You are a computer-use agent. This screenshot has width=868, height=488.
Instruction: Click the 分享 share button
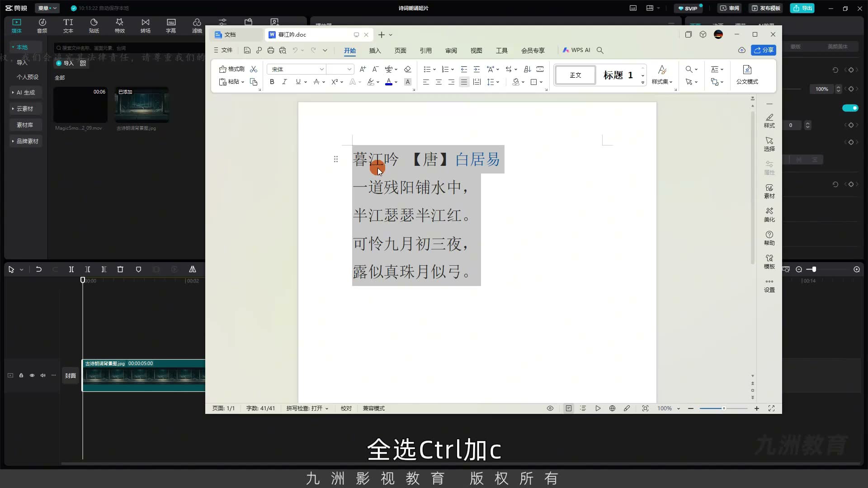click(764, 50)
